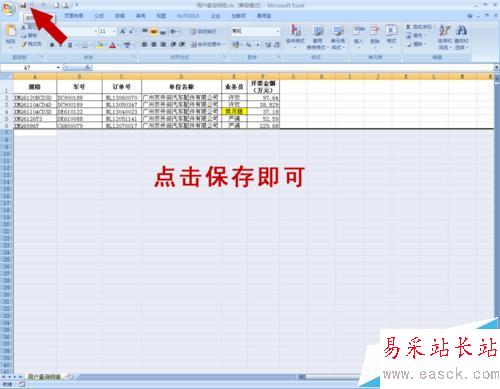Click the increase decimal icon
Image resolution: width=500 pixels, height=389 pixels.
pos(268,44)
